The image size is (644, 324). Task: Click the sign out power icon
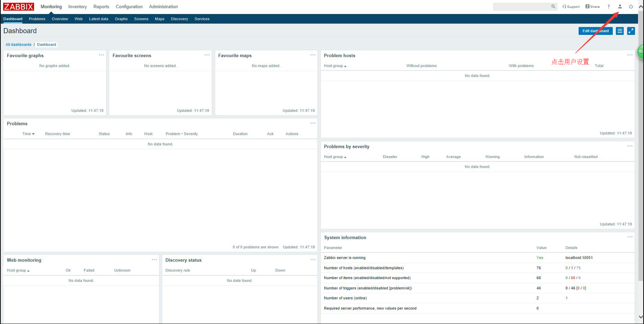click(x=631, y=7)
